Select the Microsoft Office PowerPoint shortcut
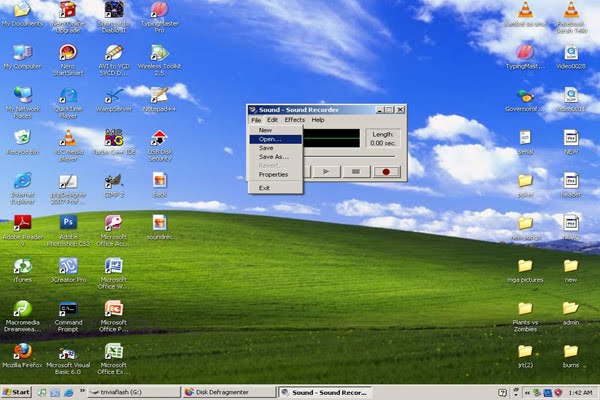Viewport: 600px width, 400px height. point(114,316)
